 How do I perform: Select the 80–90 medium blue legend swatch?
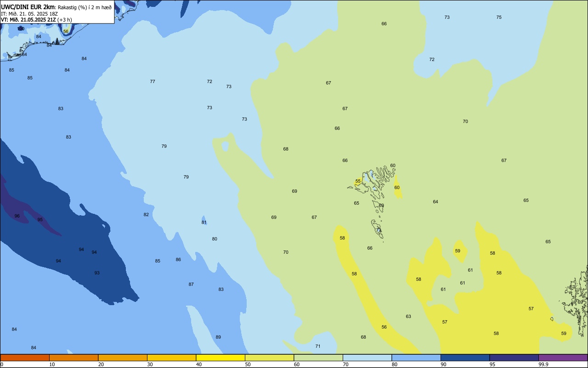click(416, 357)
